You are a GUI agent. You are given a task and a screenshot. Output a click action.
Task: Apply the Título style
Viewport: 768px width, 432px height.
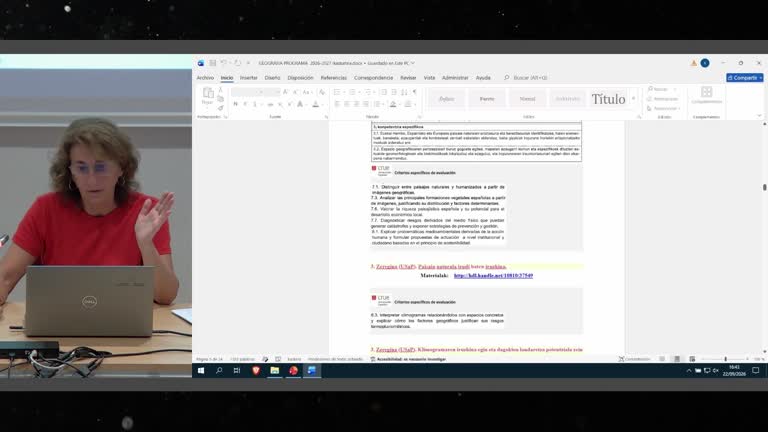[x=608, y=99]
